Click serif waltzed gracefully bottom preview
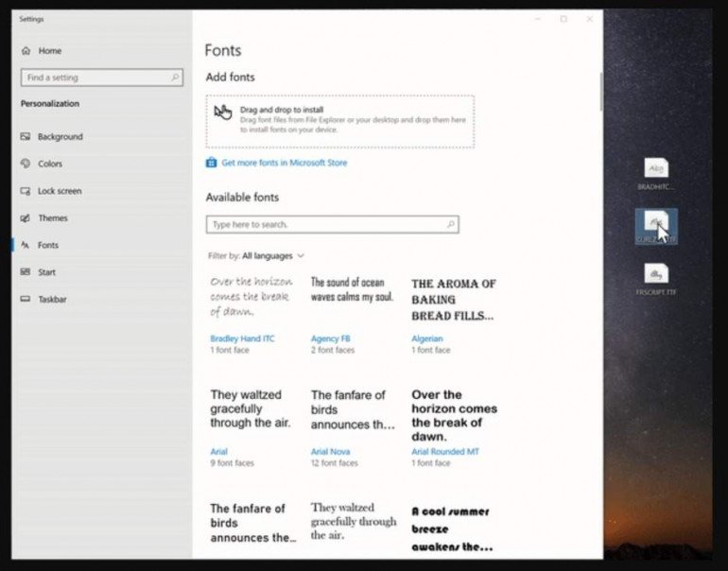 click(354, 521)
